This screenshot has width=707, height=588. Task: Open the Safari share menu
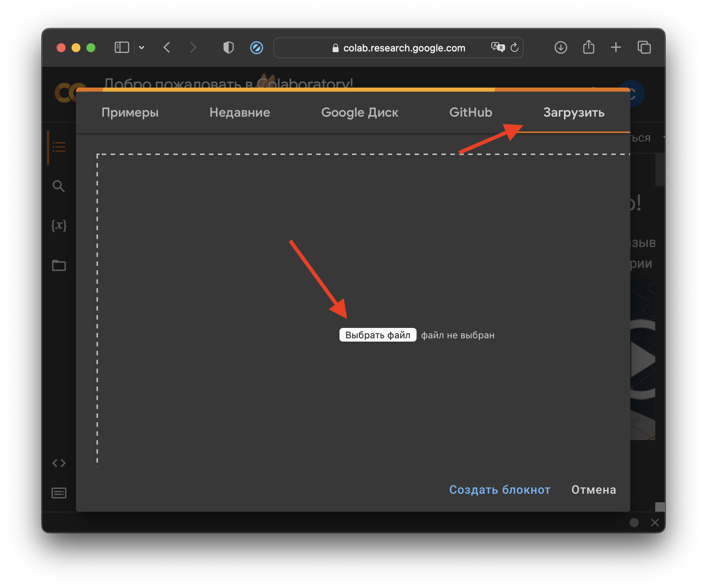pyautogui.click(x=589, y=47)
